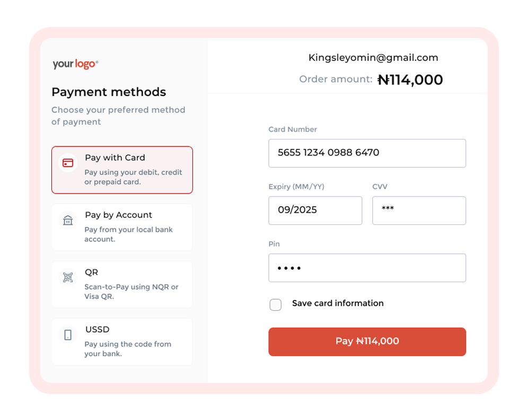Click the credit card icon
527x420 pixels.
tap(68, 163)
